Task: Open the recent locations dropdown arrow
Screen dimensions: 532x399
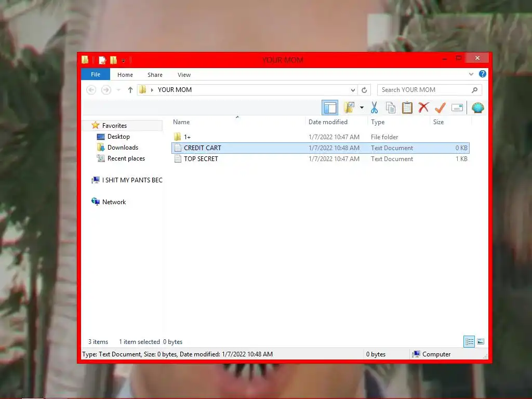Action: coord(118,90)
